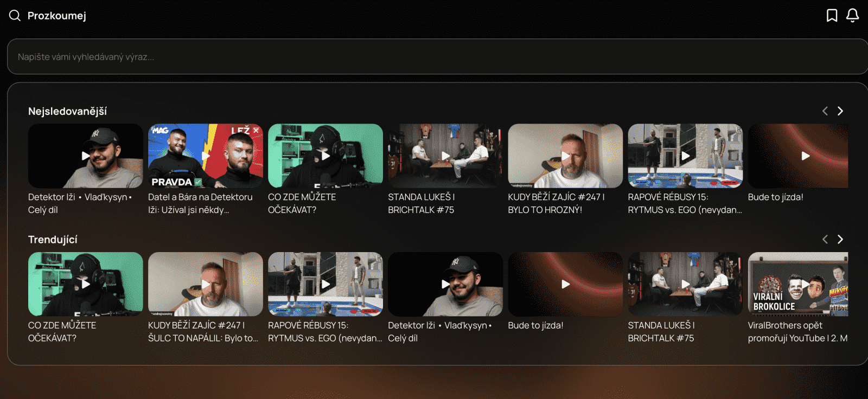Open title 'RAPOVÉ RÉBUSY 15: RYTMUS vs. EGO' under Nejsledovanější

[685, 203]
